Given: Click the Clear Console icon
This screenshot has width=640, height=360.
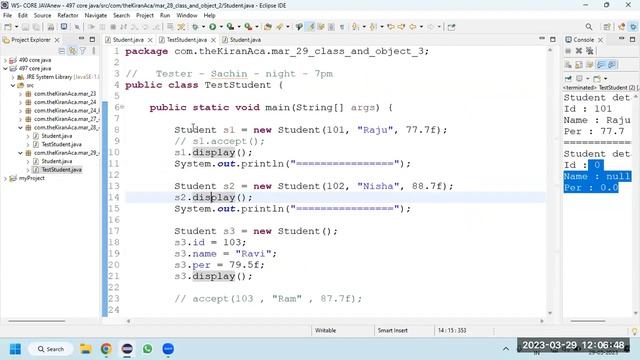Looking at the screenshot, I should [568, 64].
